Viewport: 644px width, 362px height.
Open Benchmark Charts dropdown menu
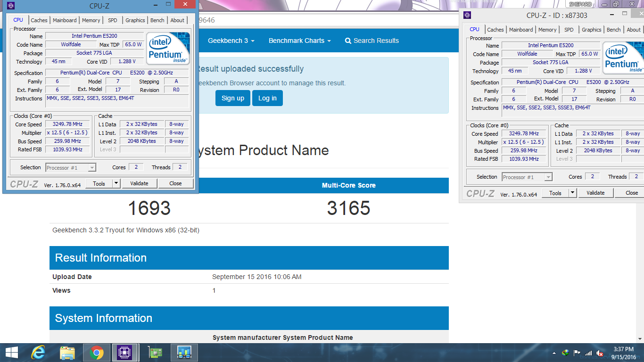click(300, 41)
